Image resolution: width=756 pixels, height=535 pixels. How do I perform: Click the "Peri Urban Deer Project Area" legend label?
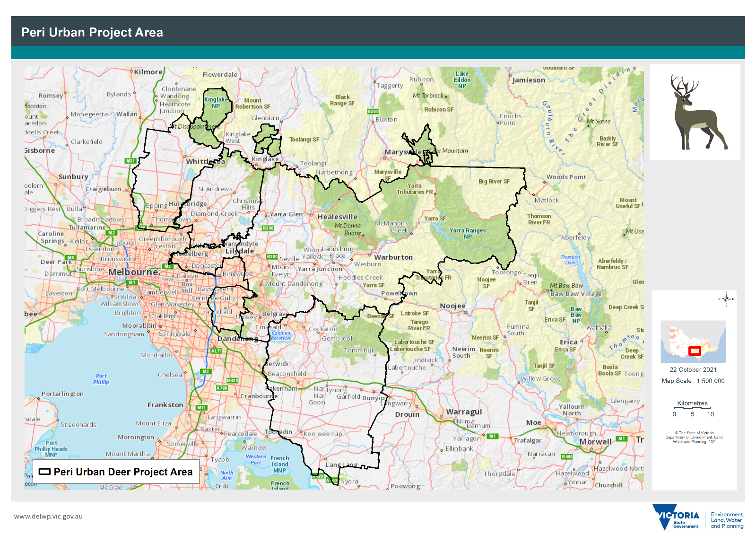[123, 472]
